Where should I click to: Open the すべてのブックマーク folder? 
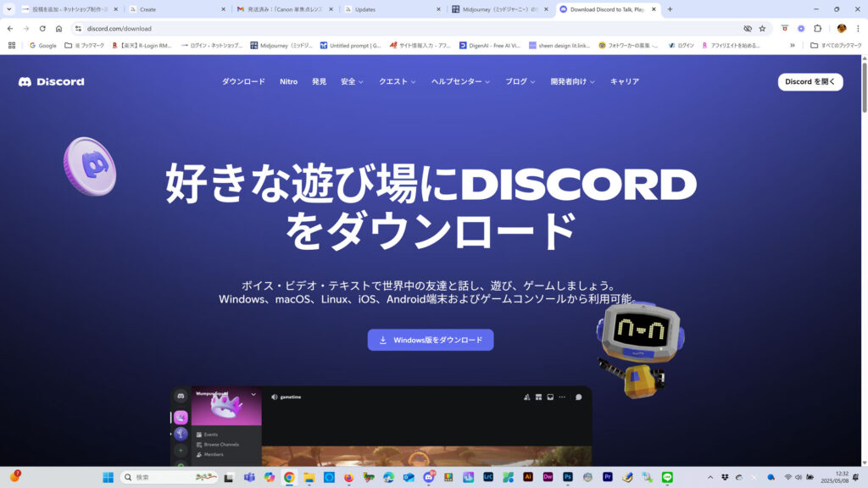836,46
